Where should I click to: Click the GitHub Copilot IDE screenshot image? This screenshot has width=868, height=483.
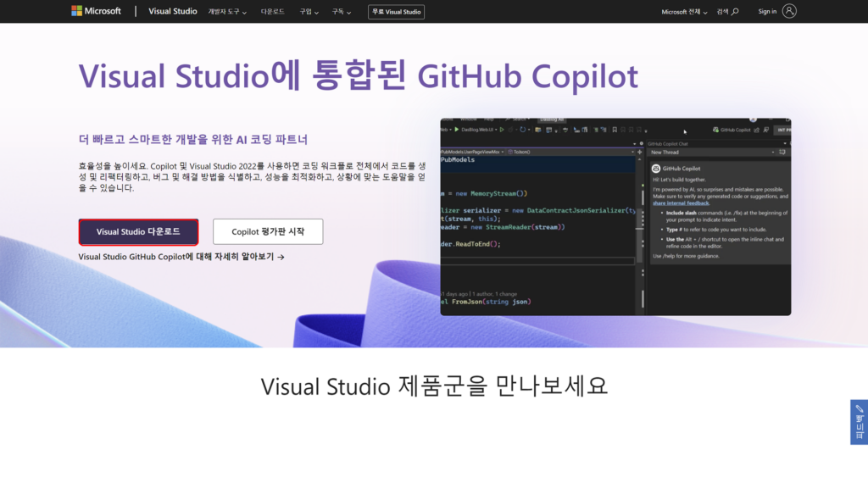point(615,217)
